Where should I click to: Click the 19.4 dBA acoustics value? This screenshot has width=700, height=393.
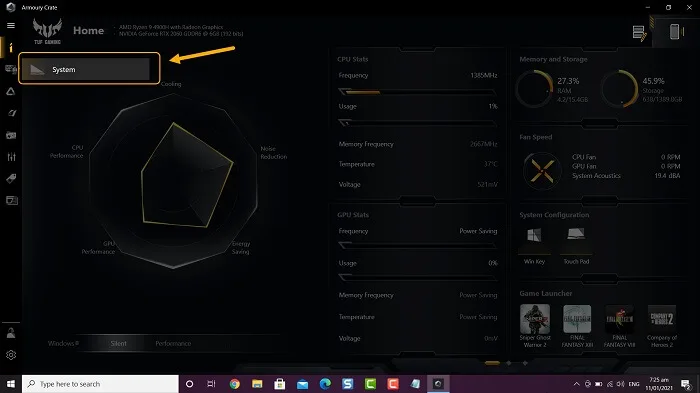[x=667, y=176]
